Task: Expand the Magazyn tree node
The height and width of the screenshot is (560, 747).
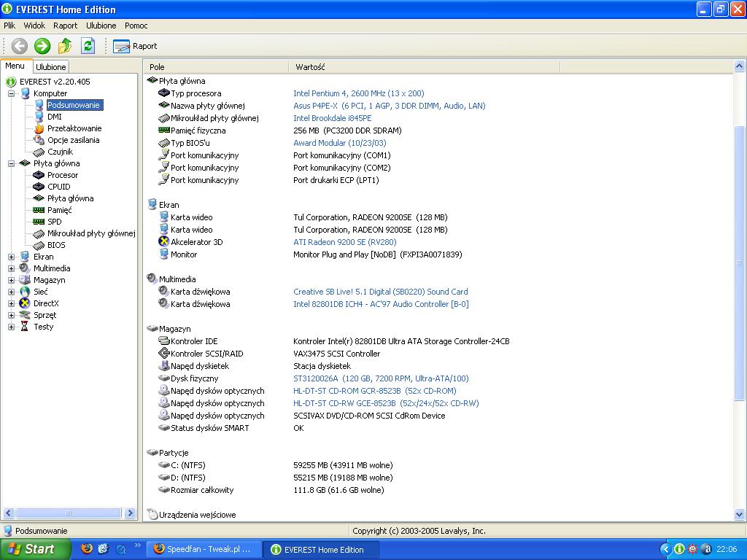Action: coord(12,280)
